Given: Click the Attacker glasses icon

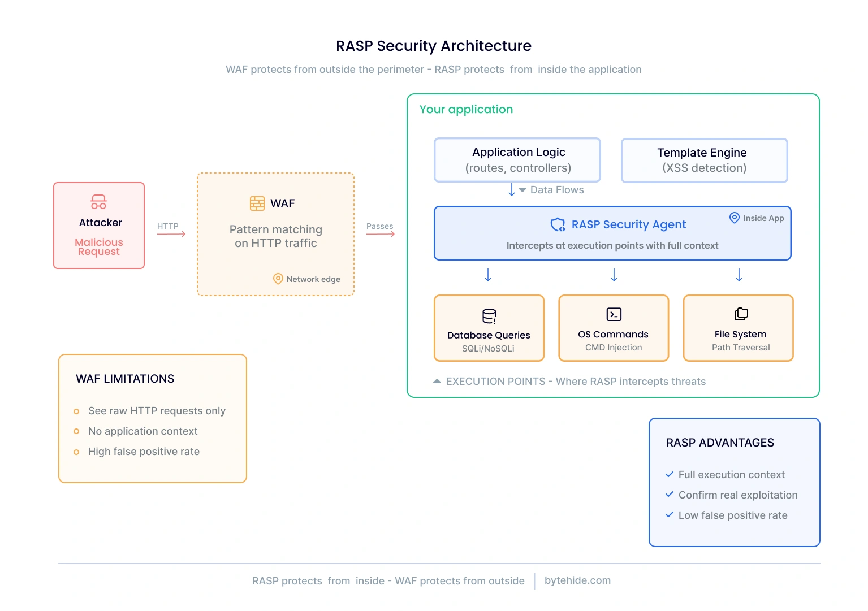Looking at the screenshot, I should (98, 201).
